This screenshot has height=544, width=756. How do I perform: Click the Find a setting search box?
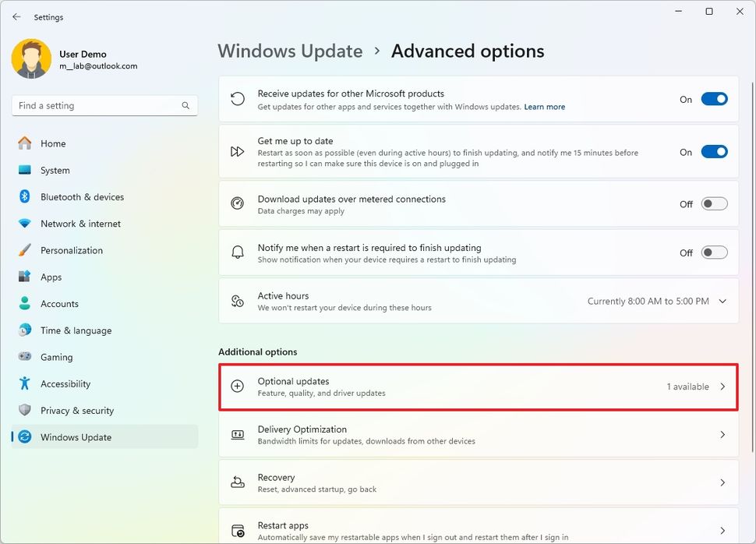pyautogui.click(x=104, y=105)
